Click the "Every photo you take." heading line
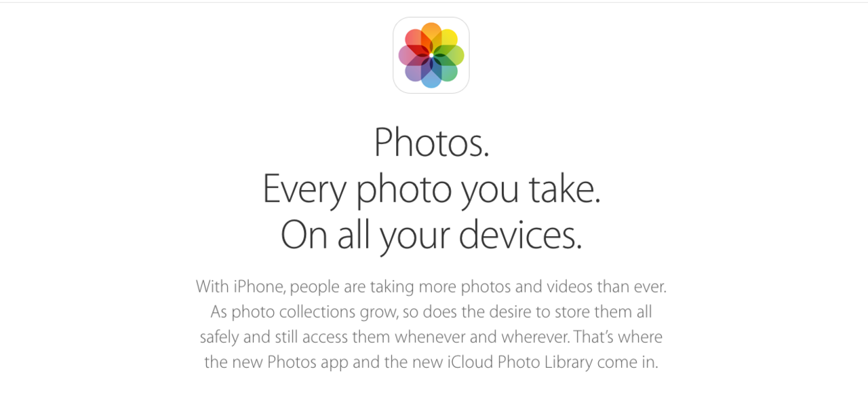Image resolution: width=868 pixels, height=395 pixels. click(431, 189)
